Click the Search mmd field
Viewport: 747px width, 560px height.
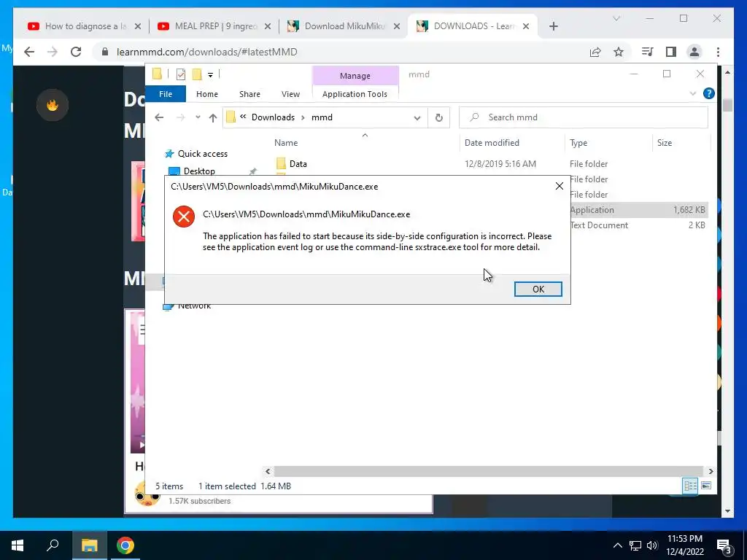[584, 117]
